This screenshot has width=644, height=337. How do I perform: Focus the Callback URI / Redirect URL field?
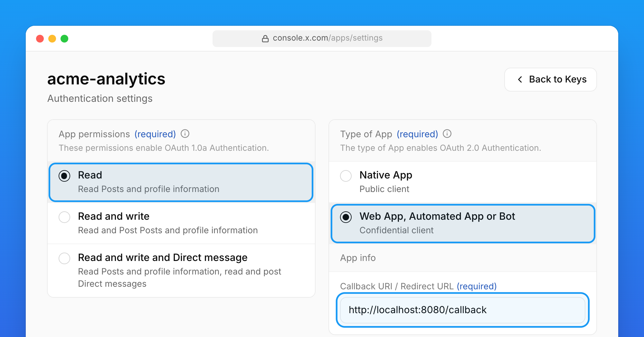463,310
